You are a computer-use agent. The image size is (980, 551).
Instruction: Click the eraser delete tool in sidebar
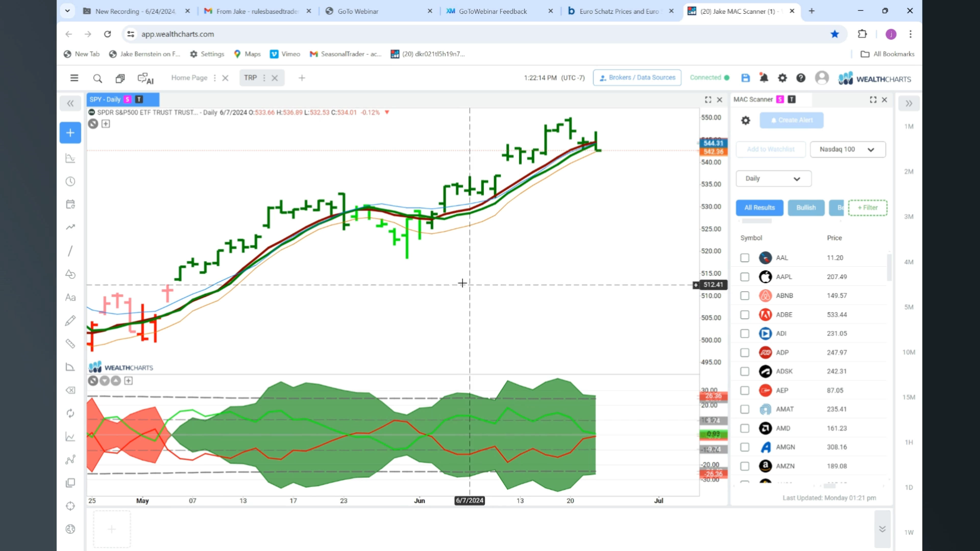[70, 390]
